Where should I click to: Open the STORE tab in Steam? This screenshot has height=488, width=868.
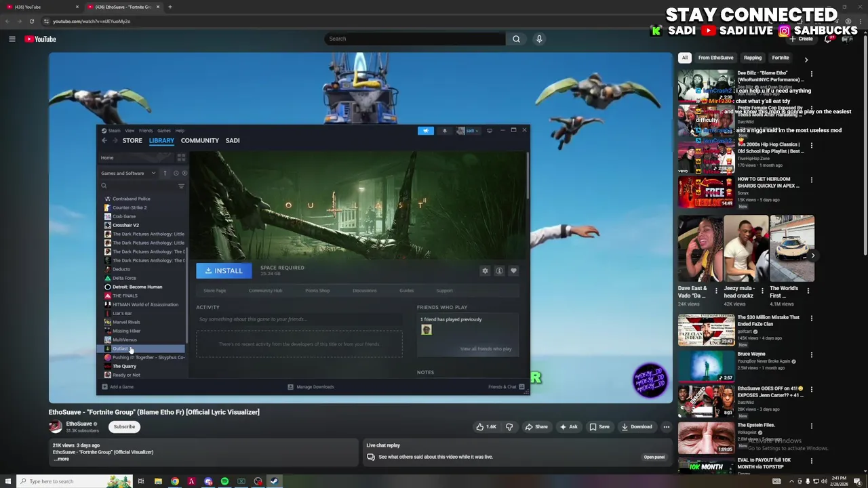click(x=132, y=140)
